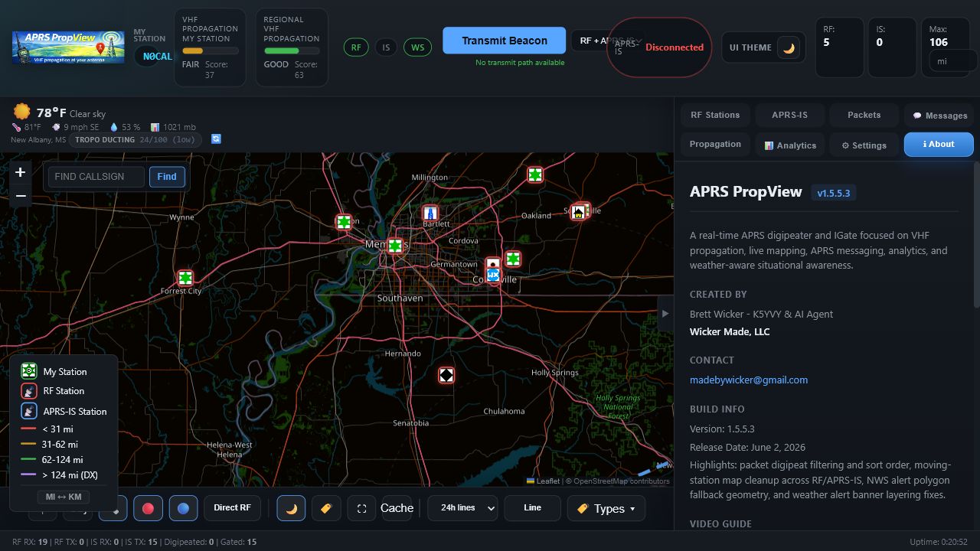Email madebywicker@gmail.com
The width and height of the screenshot is (980, 551).
tap(749, 380)
